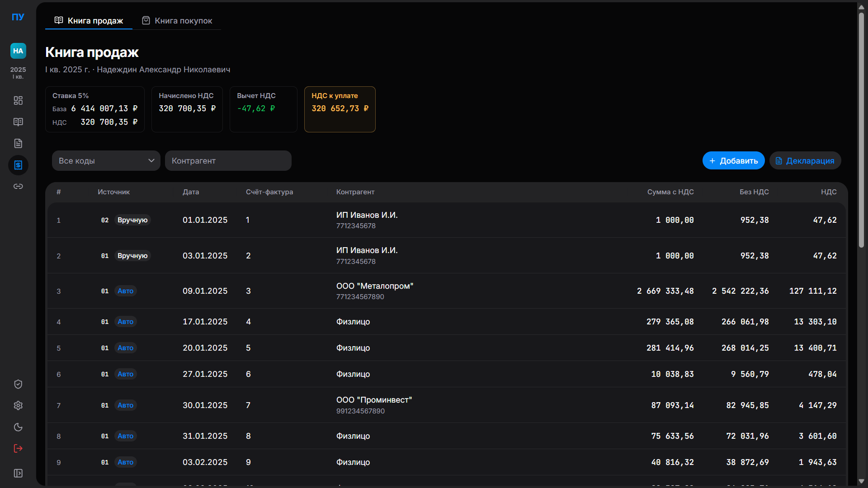This screenshot has height=488, width=868.
Task: Click the НДС к уплате summary card
Action: coord(340,109)
